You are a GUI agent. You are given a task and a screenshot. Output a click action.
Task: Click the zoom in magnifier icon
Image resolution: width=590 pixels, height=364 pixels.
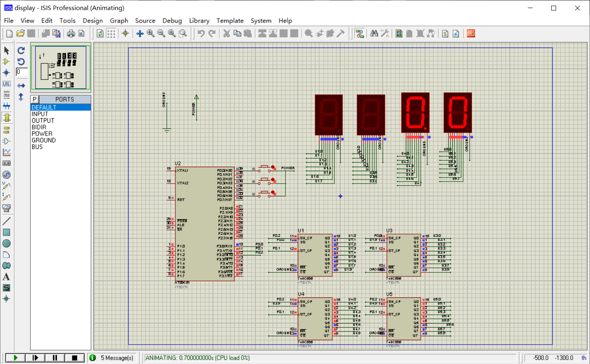pyautogui.click(x=151, y=33)
